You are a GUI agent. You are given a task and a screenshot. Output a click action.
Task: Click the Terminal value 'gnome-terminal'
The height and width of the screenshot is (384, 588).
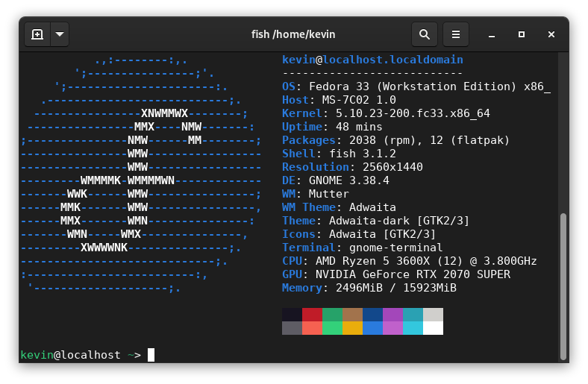click(x=395, y=248)
